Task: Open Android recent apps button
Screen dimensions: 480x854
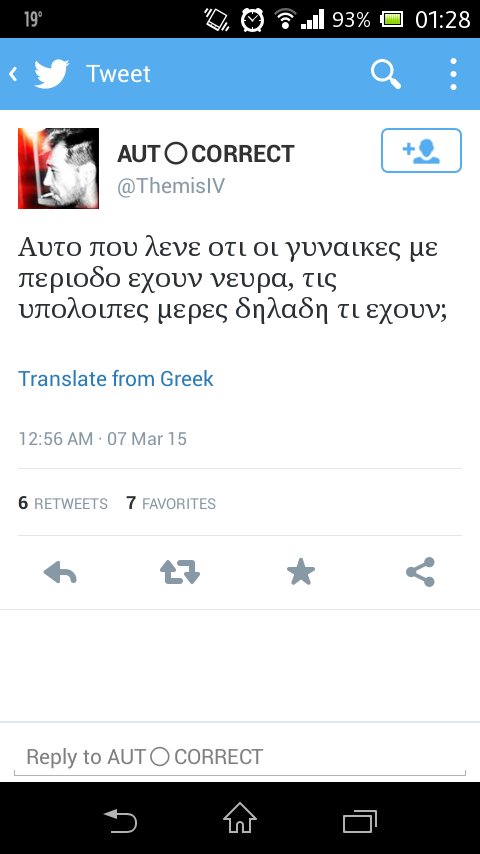Action: click(x=360, y=821)
